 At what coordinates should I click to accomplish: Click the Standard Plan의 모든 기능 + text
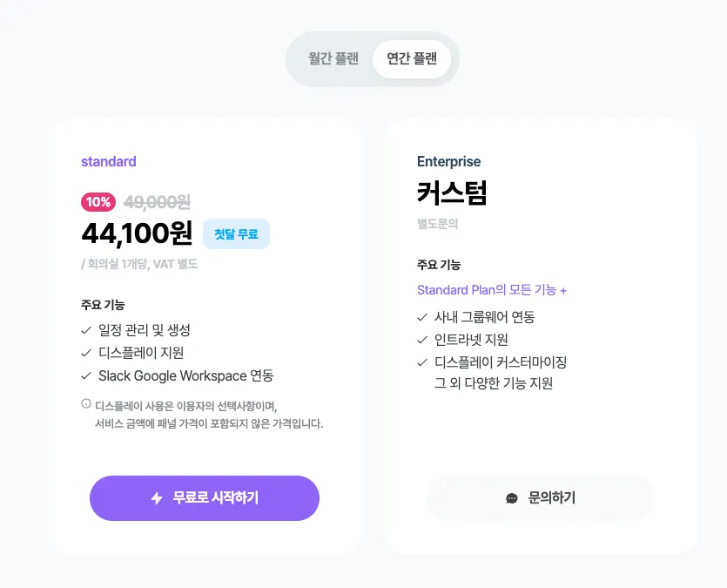click(492, 290)
